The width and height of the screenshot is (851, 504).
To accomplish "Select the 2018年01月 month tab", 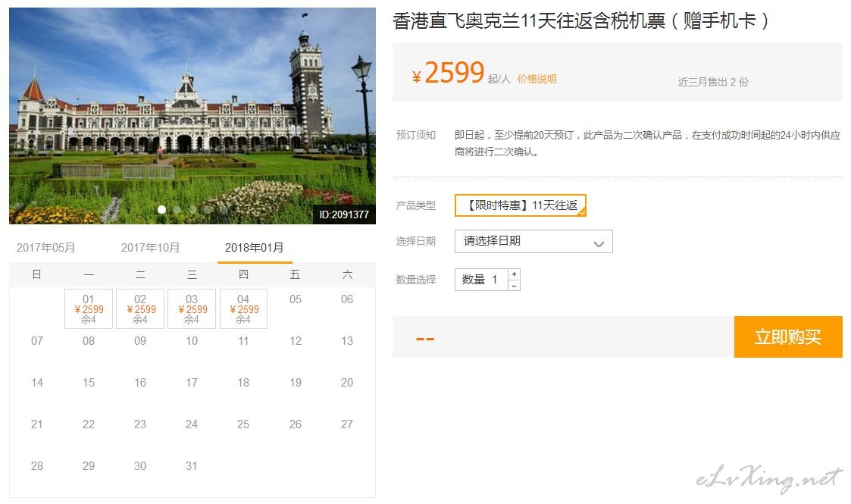I will (x=255, y=248).
